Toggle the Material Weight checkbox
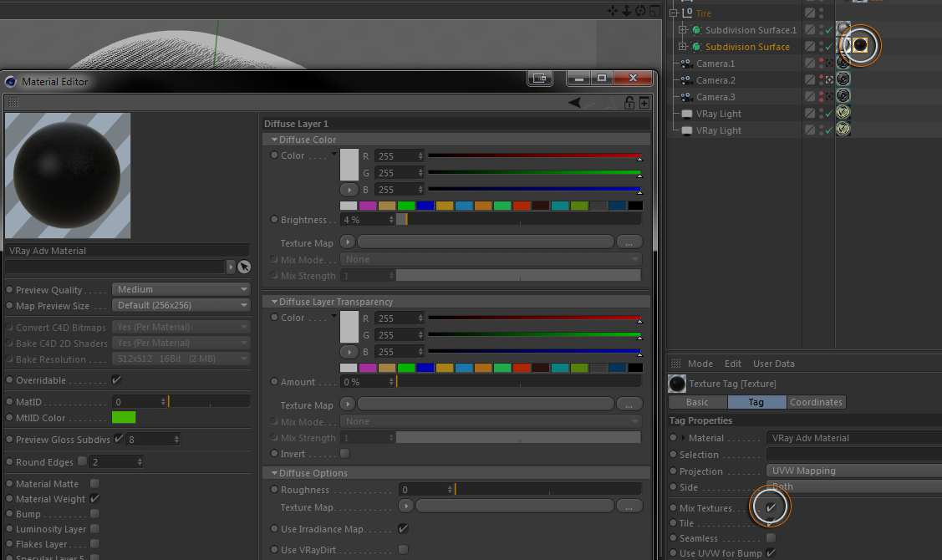The width and height of the screenshot is (942, 560). click(x=94, y=499)
